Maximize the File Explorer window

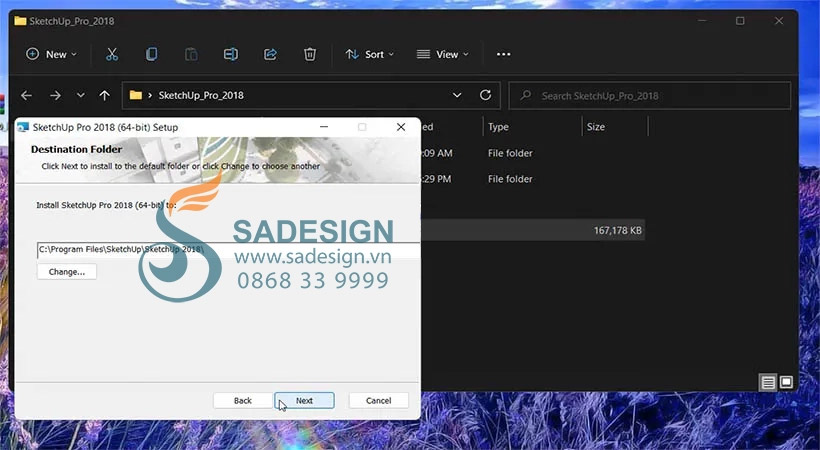coord(740,21)
